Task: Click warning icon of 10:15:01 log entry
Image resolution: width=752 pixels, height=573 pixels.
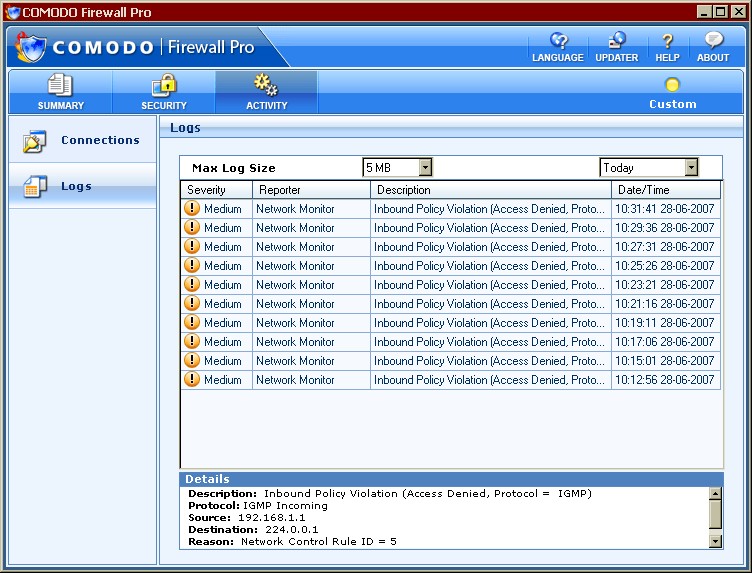Action: coord(192,360)
